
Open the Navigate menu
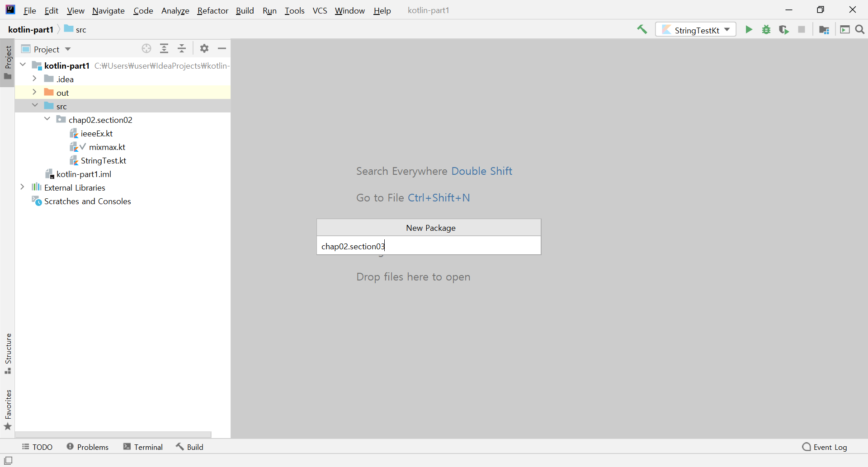tap(108, 10)
